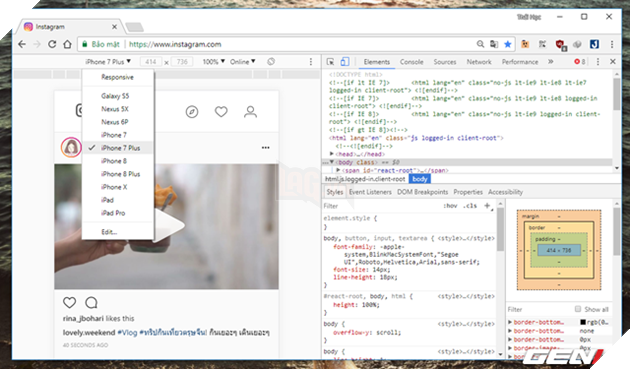Click the blue J extension icon

point(594,44)
